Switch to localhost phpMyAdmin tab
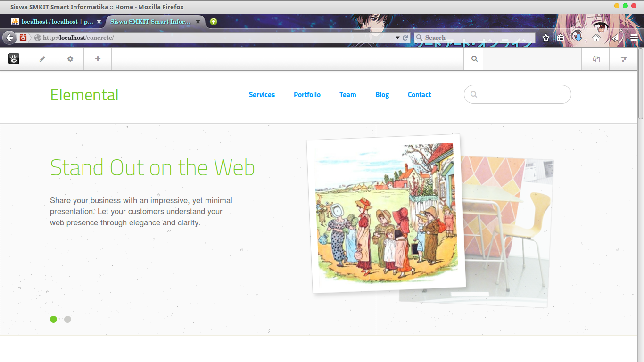This screenshot has width=644, height=362. (58, 22)
